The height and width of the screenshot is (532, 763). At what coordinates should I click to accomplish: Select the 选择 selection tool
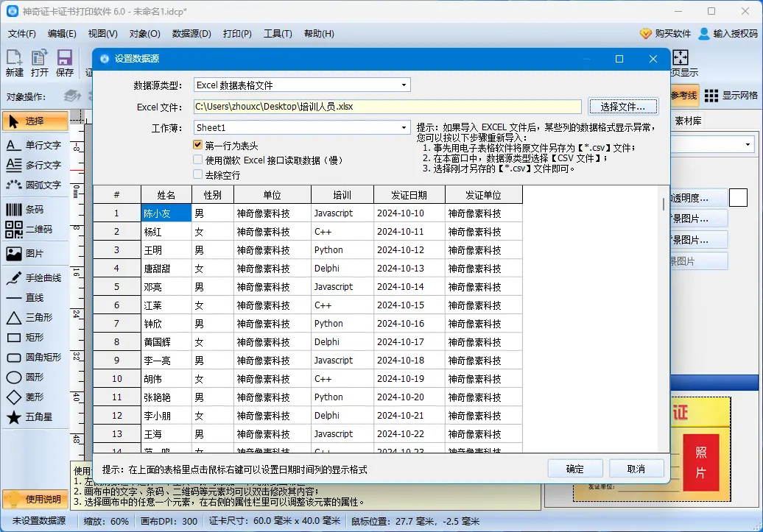point(35,121)
